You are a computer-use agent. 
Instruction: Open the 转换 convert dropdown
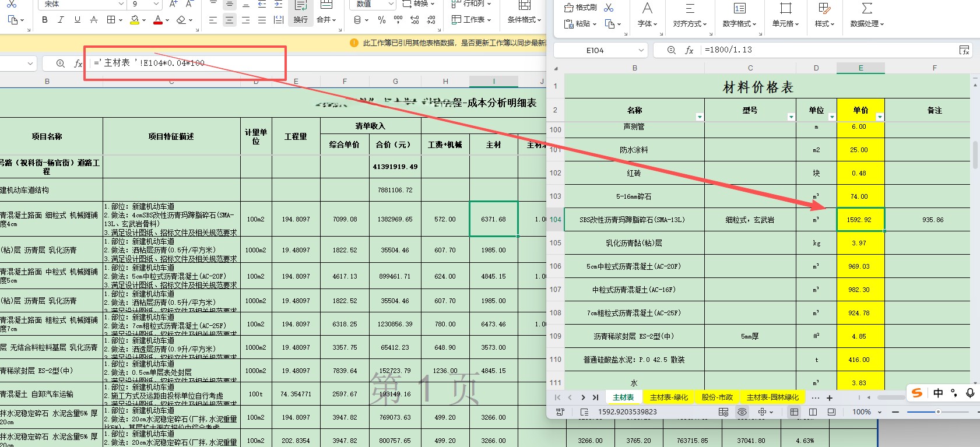pos(419,4)
